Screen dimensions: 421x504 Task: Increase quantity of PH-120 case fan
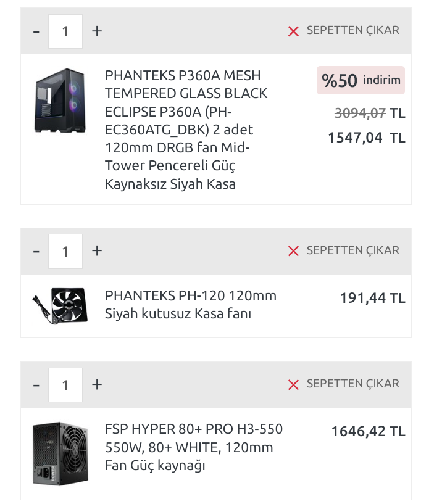coord(97,251)
